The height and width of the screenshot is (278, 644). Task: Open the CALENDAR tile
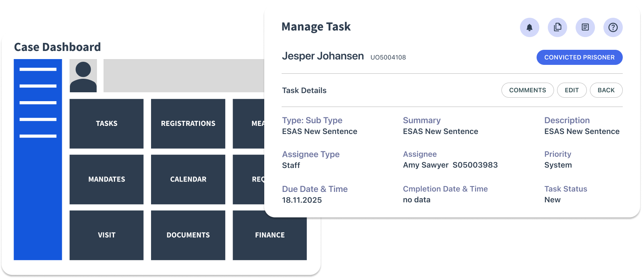tap(188, 179)
